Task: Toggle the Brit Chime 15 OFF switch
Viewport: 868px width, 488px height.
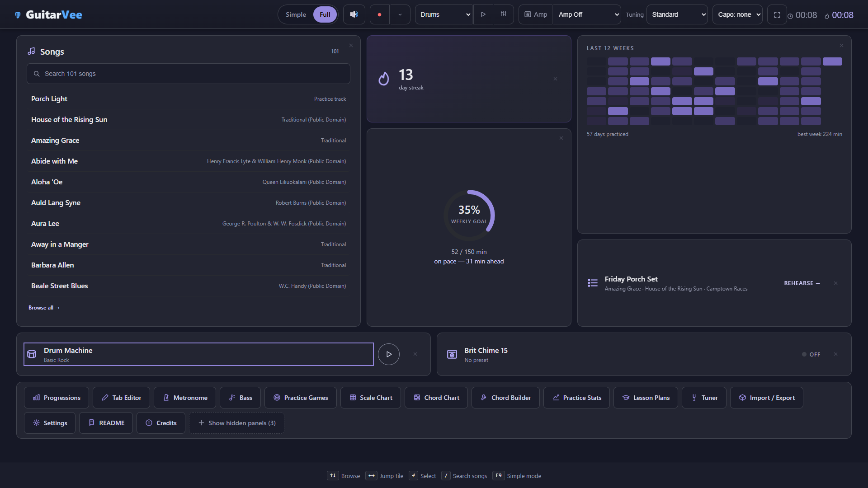Action: point(811,354)
